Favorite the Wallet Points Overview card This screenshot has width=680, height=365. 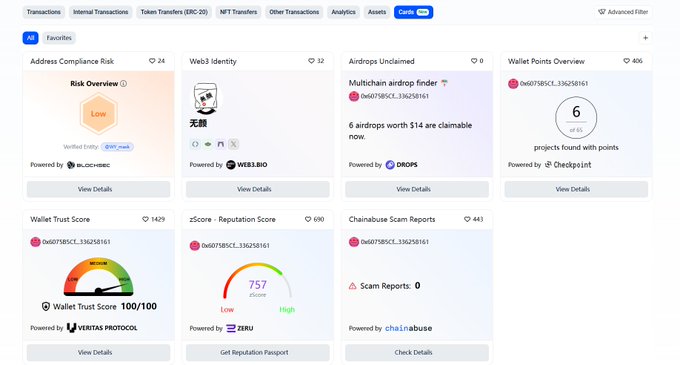[626, 61]
